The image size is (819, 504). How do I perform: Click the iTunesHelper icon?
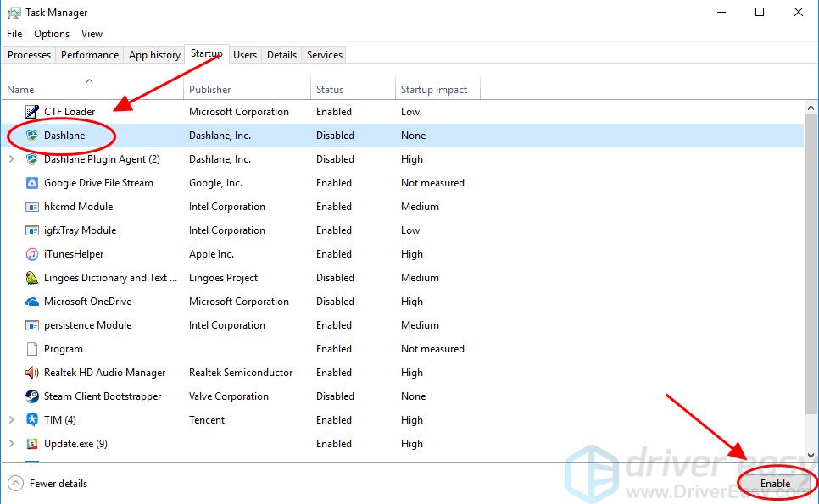31,253
